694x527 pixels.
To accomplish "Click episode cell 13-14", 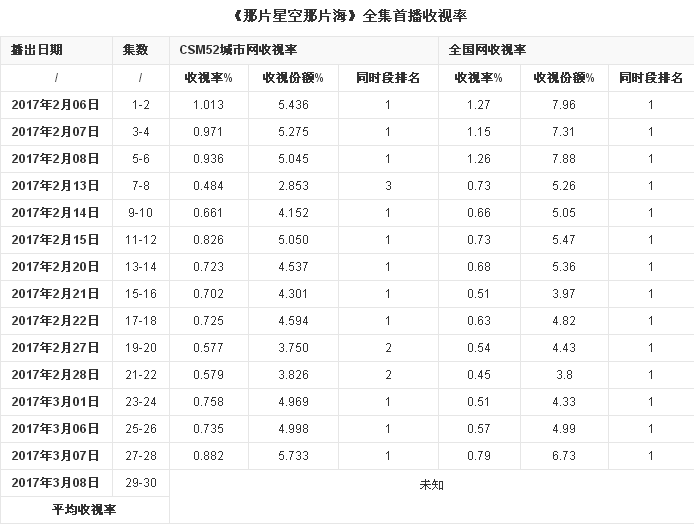I will pos(141,267).
